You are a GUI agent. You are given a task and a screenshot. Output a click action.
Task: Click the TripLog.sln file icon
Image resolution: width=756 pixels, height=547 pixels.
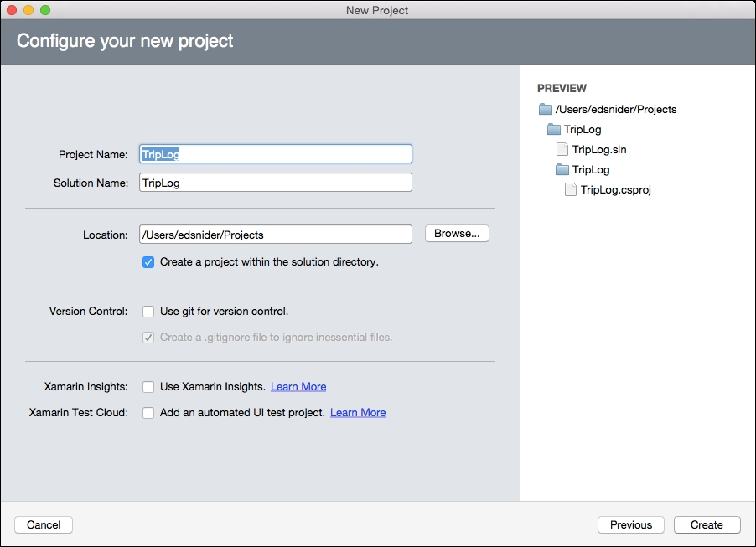pos(562,149)
